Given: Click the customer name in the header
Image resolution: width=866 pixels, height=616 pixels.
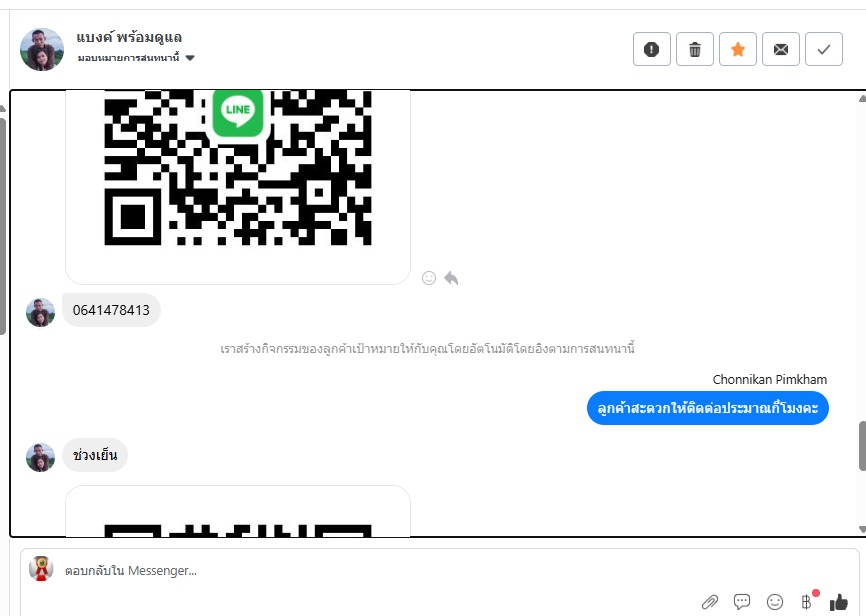Looking at the screenshot, I should pyautogui.click(x=129, y=38).
